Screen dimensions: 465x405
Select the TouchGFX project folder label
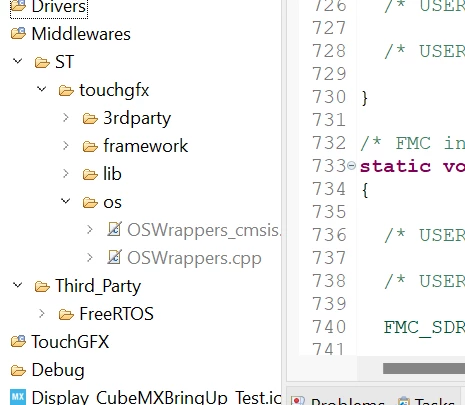coord(70,342)
